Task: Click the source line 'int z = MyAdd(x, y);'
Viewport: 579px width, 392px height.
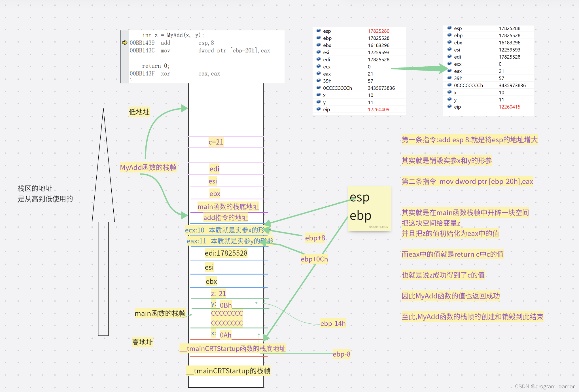Action: pos(173,35)
